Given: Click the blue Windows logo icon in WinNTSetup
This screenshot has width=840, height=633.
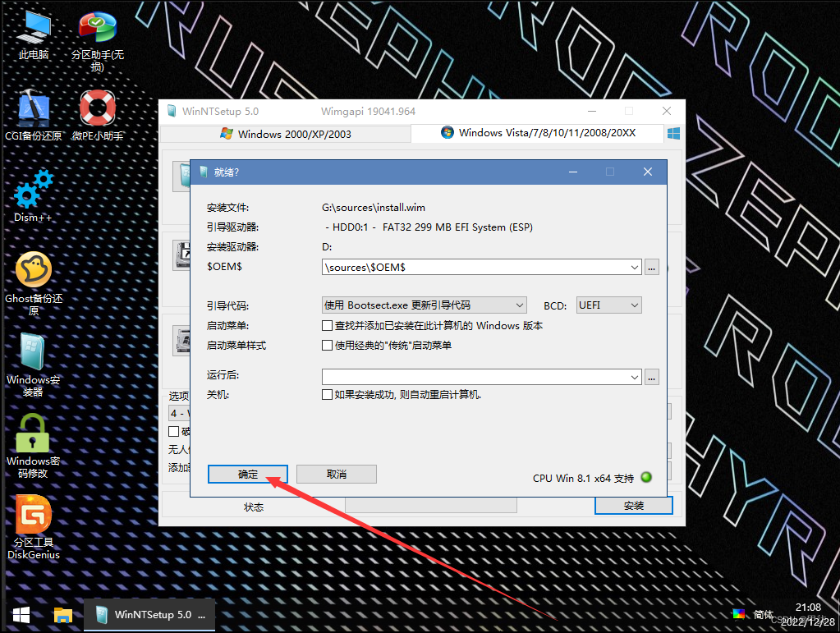Looking at the screenshot, I should click(674, 133).
